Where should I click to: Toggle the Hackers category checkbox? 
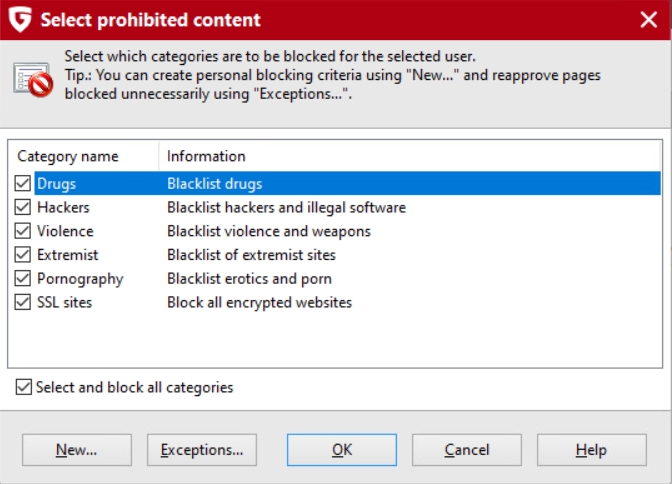click(x=23, y=207)
